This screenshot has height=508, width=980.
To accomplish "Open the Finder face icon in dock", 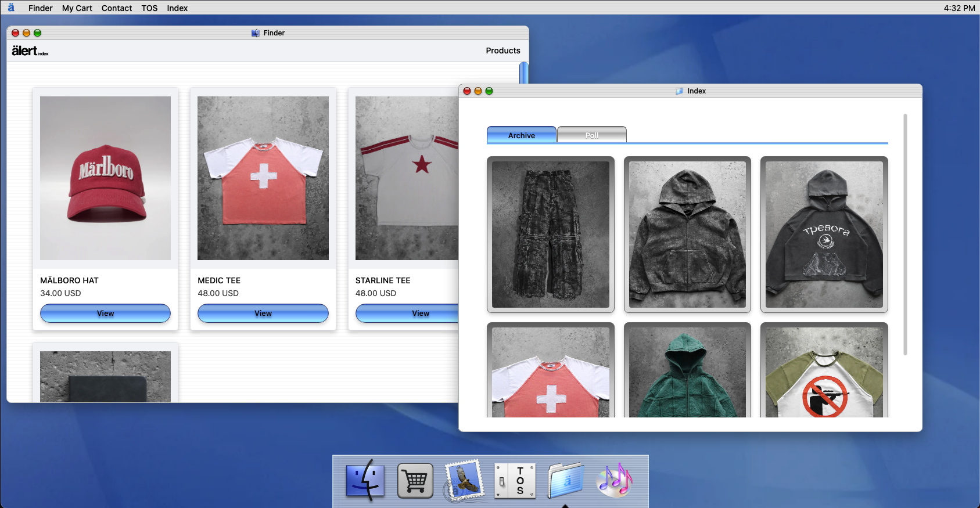I will (x=365, y=480).
